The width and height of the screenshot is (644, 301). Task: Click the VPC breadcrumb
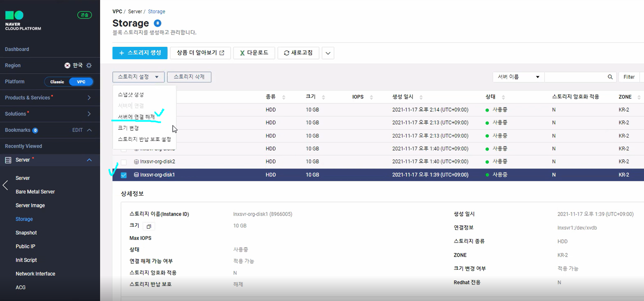[117, 11]
